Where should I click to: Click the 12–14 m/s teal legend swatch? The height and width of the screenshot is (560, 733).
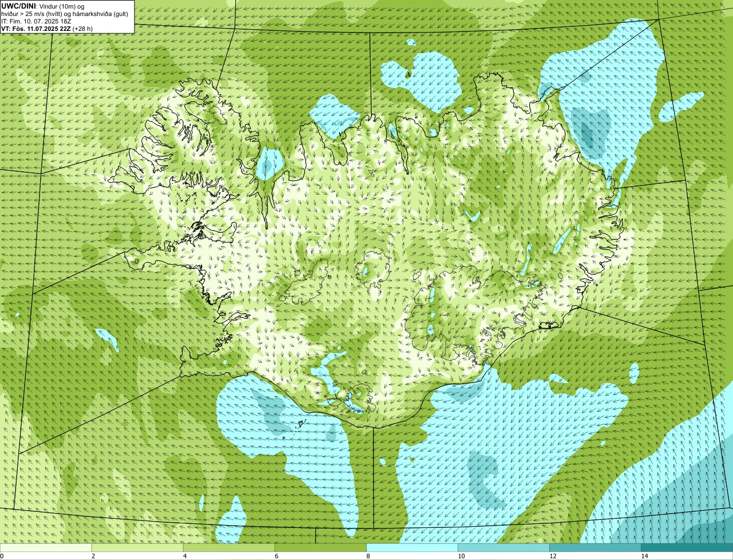(596, 547)
